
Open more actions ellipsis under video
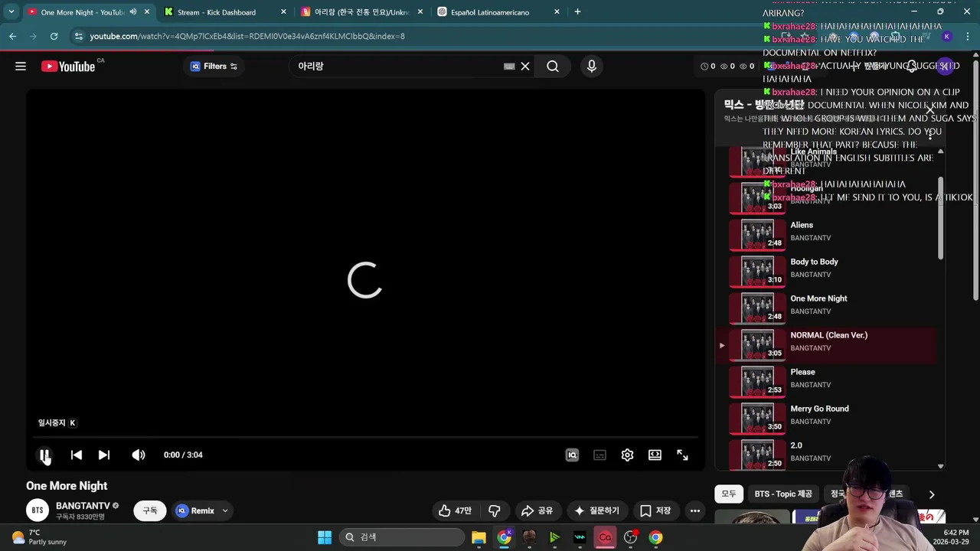(x=694, y=510)
